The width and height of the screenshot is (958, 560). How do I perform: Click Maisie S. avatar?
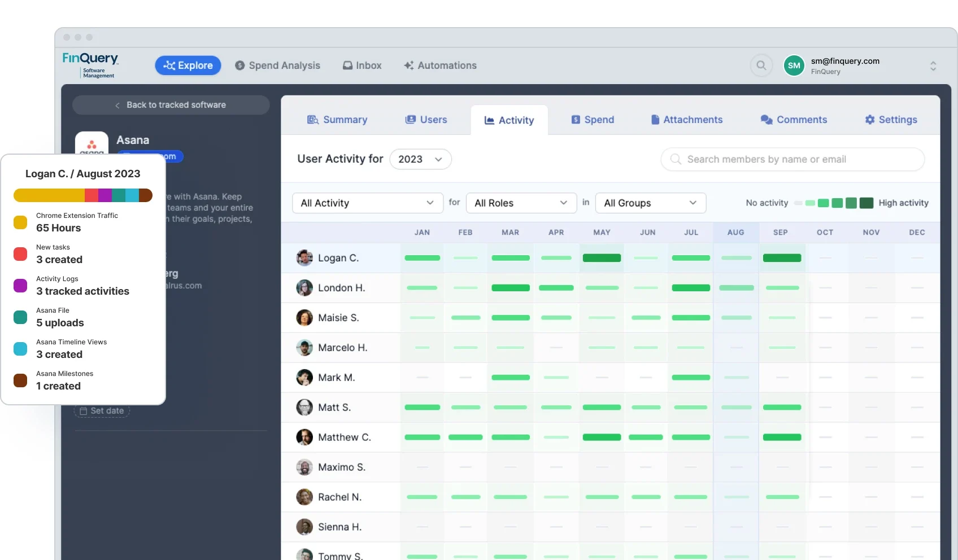tap(304, 318)
